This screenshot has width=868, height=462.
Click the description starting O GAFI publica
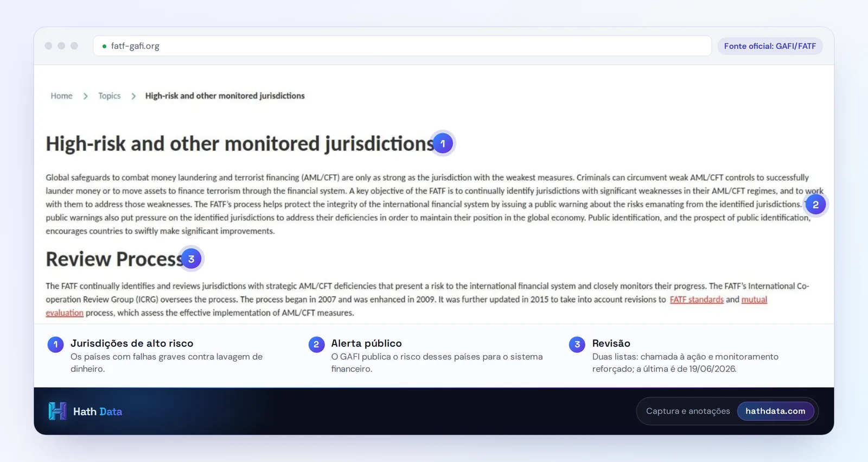(437, 363)
